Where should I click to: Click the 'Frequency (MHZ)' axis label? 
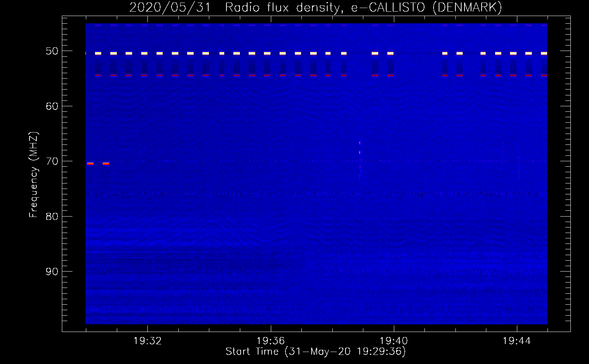coord(33,175)
